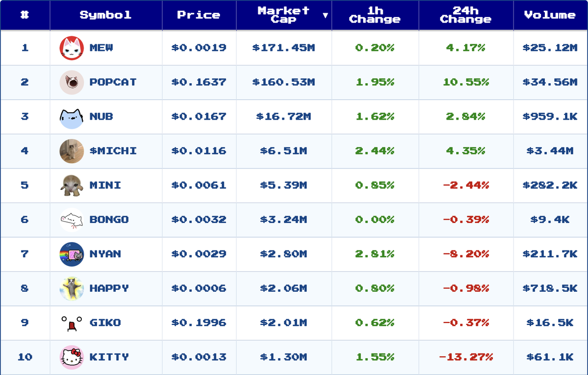Click the GIKO face icon
The height and width of the screenshot is (375, 588).
[72, 323]
